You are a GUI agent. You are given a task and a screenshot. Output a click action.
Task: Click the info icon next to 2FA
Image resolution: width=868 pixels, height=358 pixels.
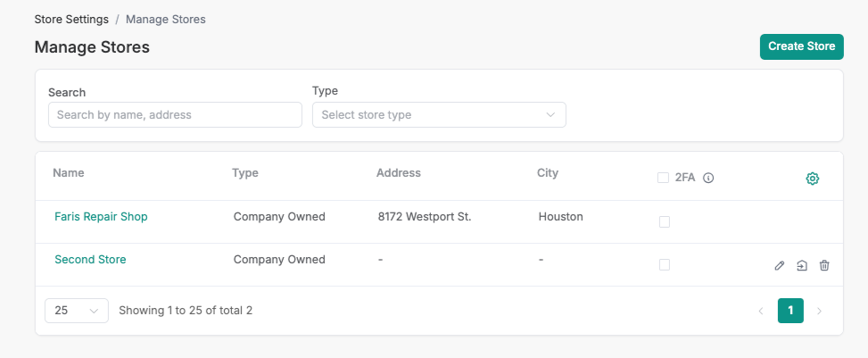pos(708,178)
